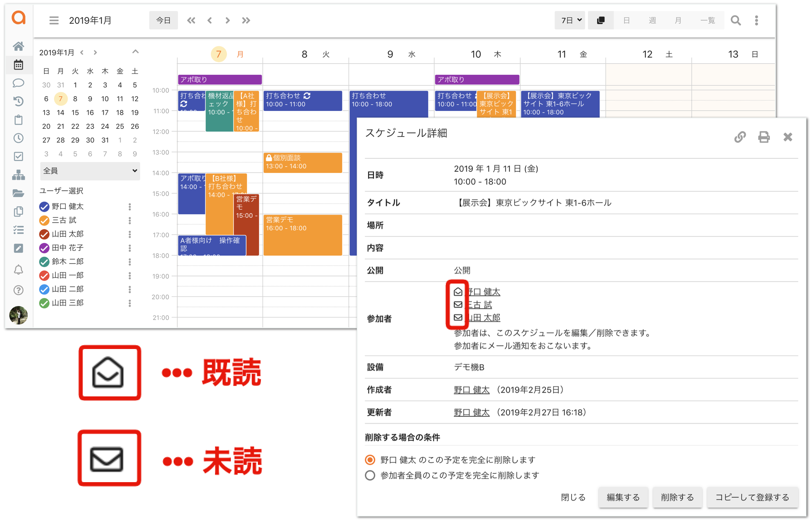Open the clock icon in sidebar
Image resolution: width=812 pixels, height=522 pixels.
(18, 138)
